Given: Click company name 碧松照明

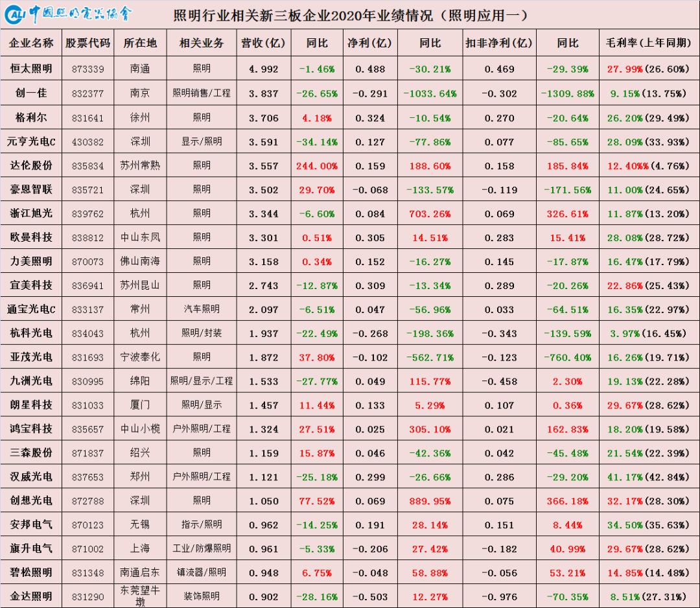Looking at the screenshot, I should (31, 572).
